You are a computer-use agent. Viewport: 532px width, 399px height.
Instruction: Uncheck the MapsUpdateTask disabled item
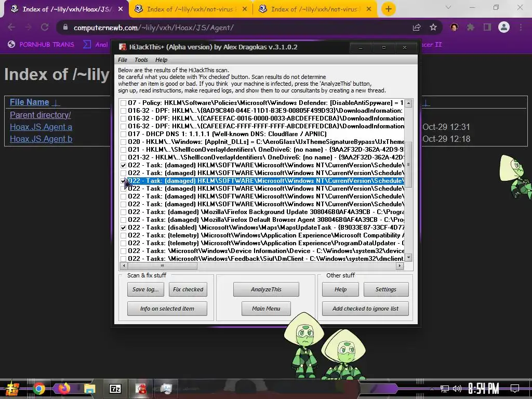(124, 228)
